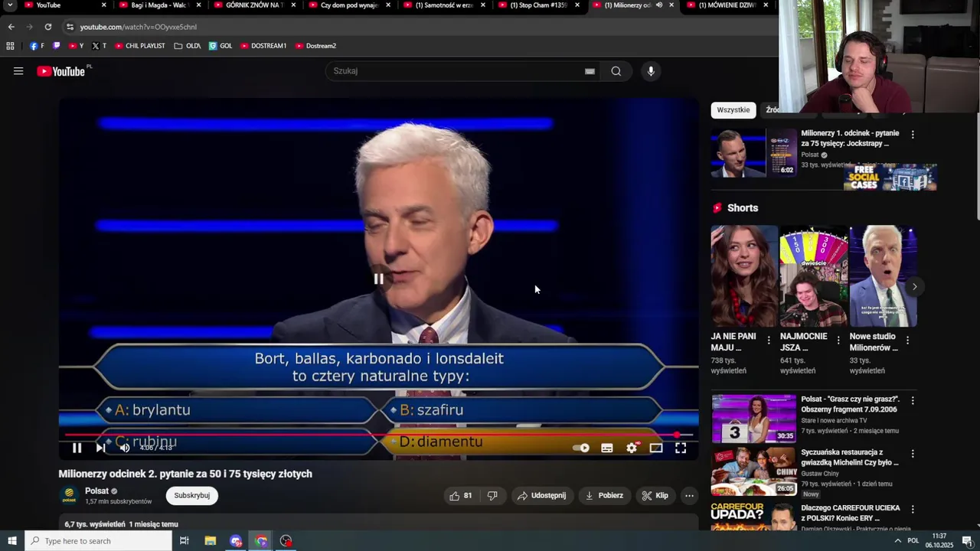Screen dimensions: 980x551
Task: Open the JA NIE PANI MAJU short
Action: pyautogui.click(x=744, y=276)
